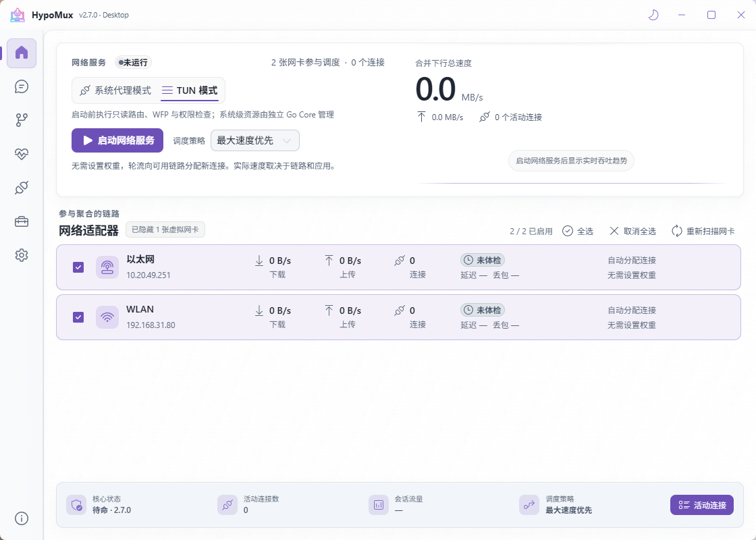Click the 未运行 status pill

point(134,63)
